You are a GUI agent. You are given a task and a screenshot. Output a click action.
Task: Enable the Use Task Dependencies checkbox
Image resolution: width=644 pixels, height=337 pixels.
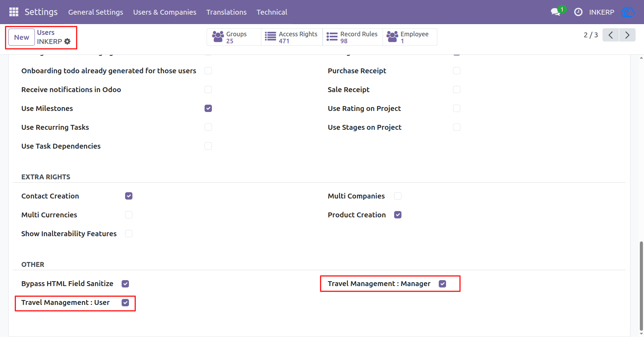[208, 146]
